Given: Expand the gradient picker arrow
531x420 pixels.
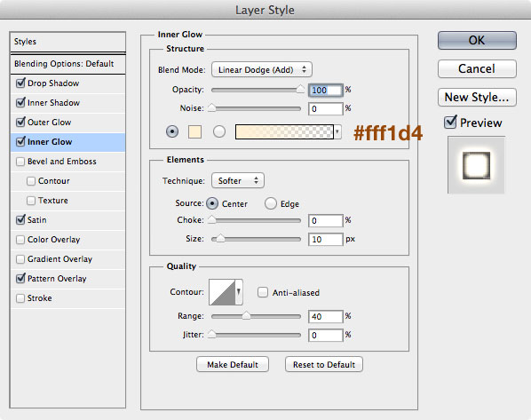Looking at the screenshot, I should click(x=337, y=131).
